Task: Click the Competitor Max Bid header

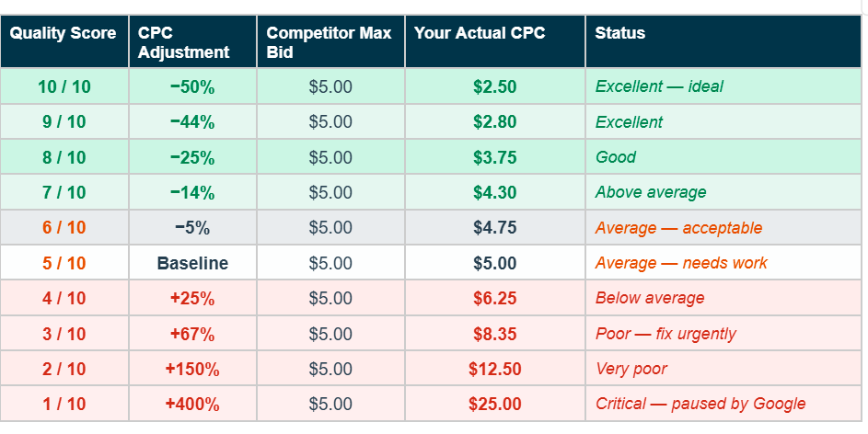Action: (x=330, y=41)
